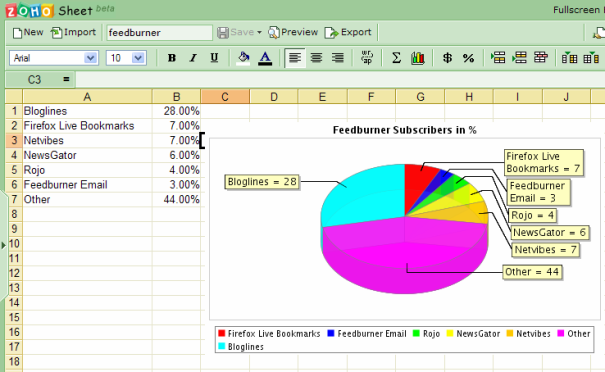Apply currency dollar format
Image resolution: width=605 pixels, height=372 pixels.
(447, 58)
